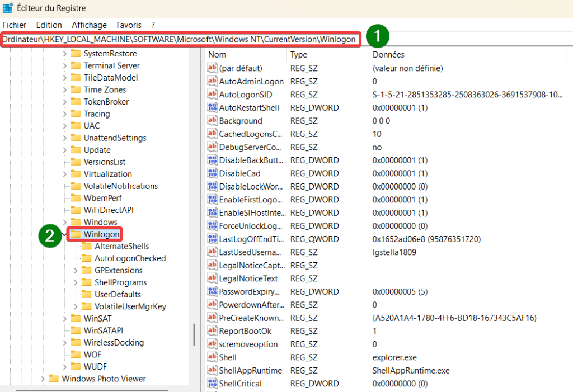
Task: Click the DWORD icon of AutoRestartShell
Action: point(212,107)
